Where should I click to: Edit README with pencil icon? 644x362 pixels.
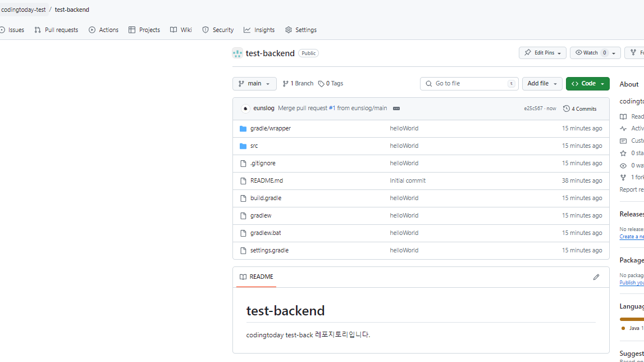click(596, 277)
